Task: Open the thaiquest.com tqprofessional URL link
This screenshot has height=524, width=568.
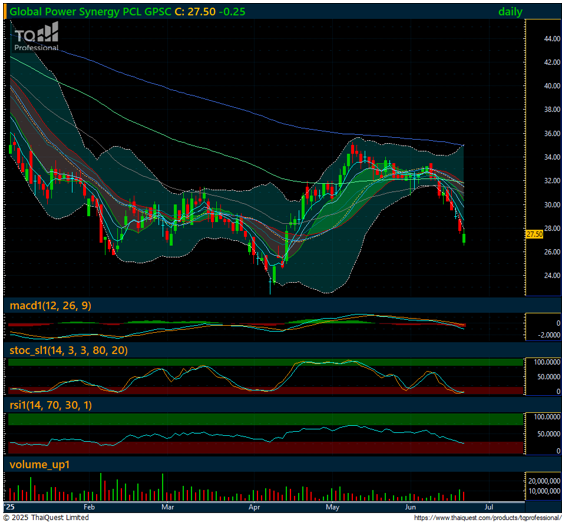Action: click(x=488, y=518)
